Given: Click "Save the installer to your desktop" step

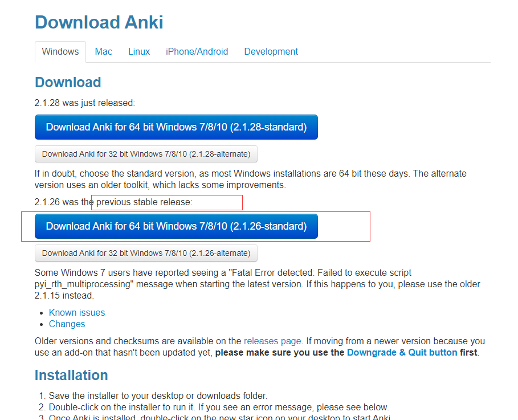Looking at the screenshot, I should [x=158, y=395].
